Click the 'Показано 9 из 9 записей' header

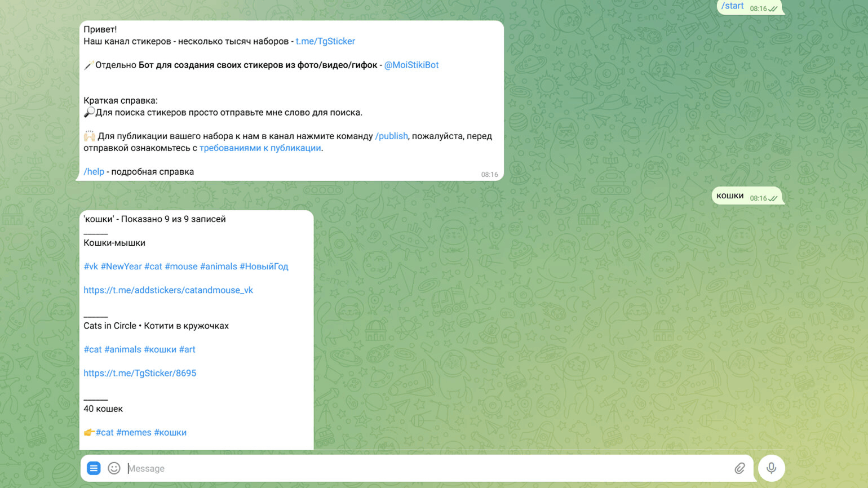pos(173,219)
